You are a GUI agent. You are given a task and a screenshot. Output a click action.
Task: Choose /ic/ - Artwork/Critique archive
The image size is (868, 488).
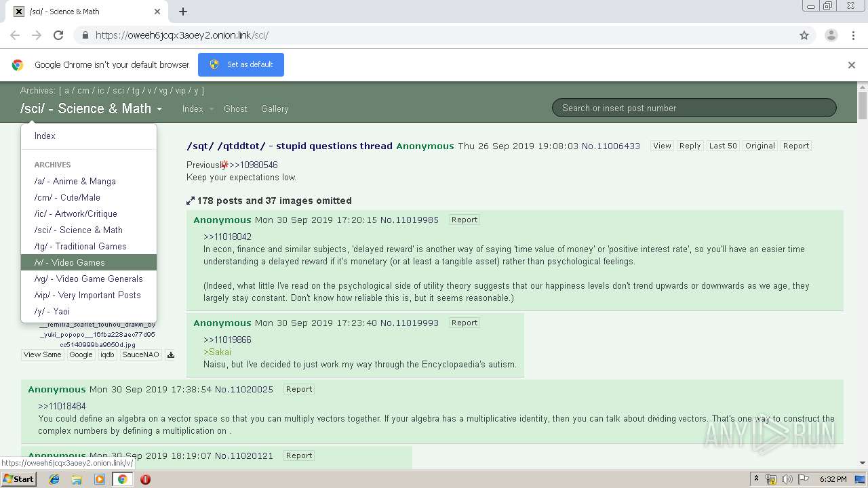89,213
